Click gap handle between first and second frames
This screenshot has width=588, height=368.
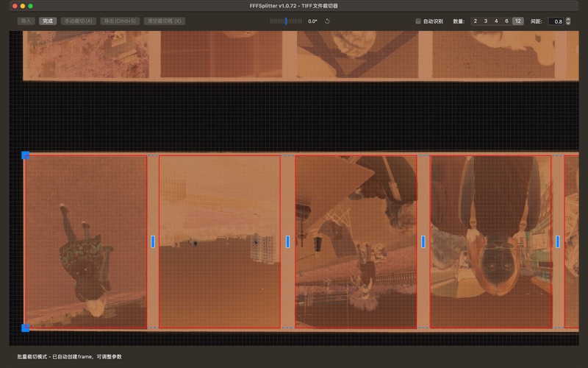pyautogui.click(x=153, y=241)
